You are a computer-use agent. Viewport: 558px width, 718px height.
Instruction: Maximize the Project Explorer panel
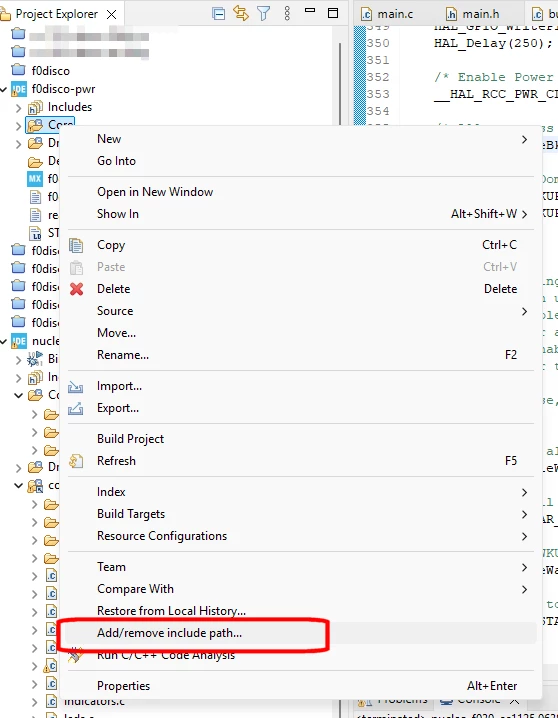[333, 13]
